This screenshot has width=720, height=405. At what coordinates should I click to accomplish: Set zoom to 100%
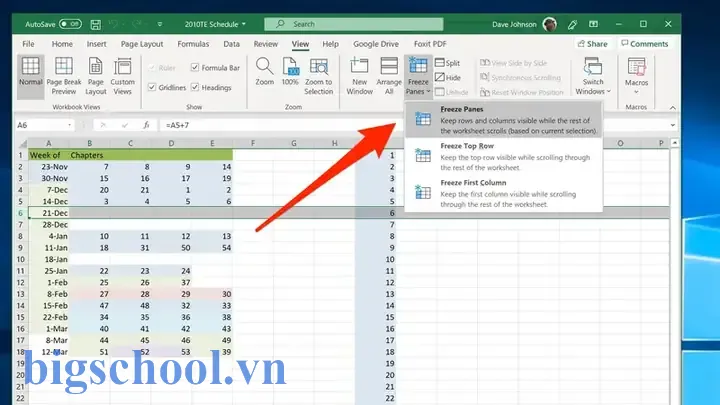(x=290, y=72)
